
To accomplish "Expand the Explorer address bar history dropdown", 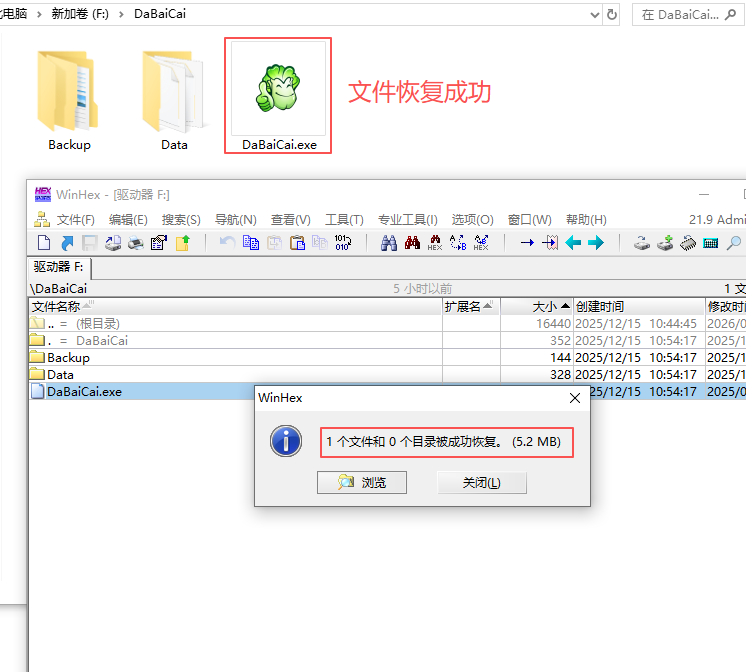I will click(595, 15).
